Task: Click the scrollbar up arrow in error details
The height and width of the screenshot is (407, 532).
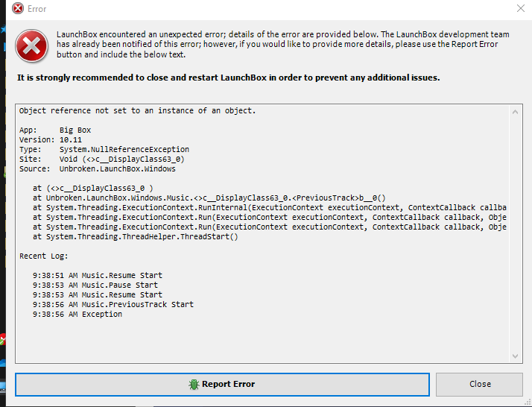Action: [x=515, y=112]
